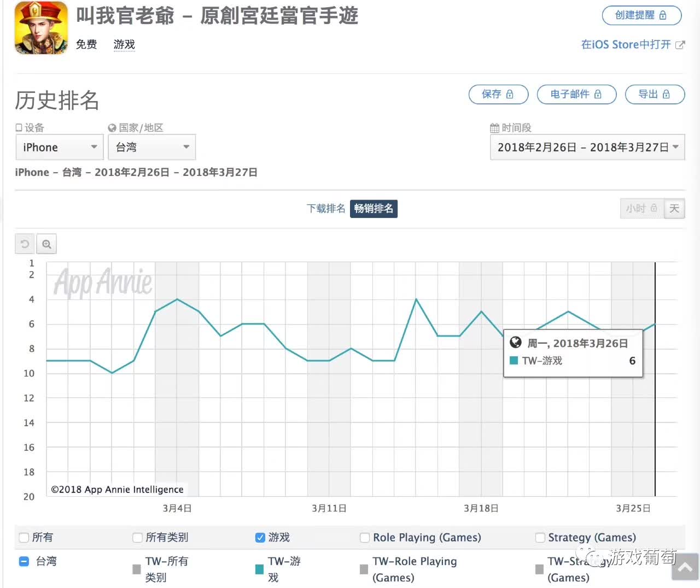Uncheck the 游戏 category checkbox
This screenshot has width=700, height=588.
[x=260, y=538]
